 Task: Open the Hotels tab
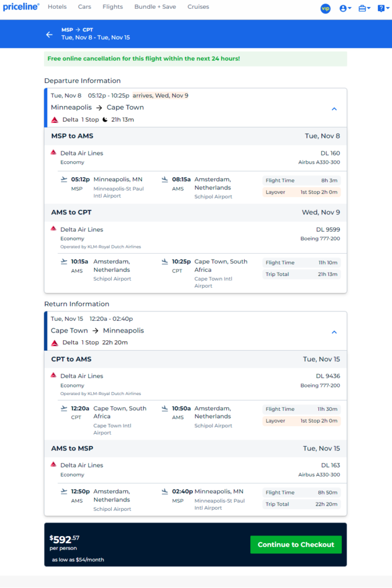(x=57, y=7)
